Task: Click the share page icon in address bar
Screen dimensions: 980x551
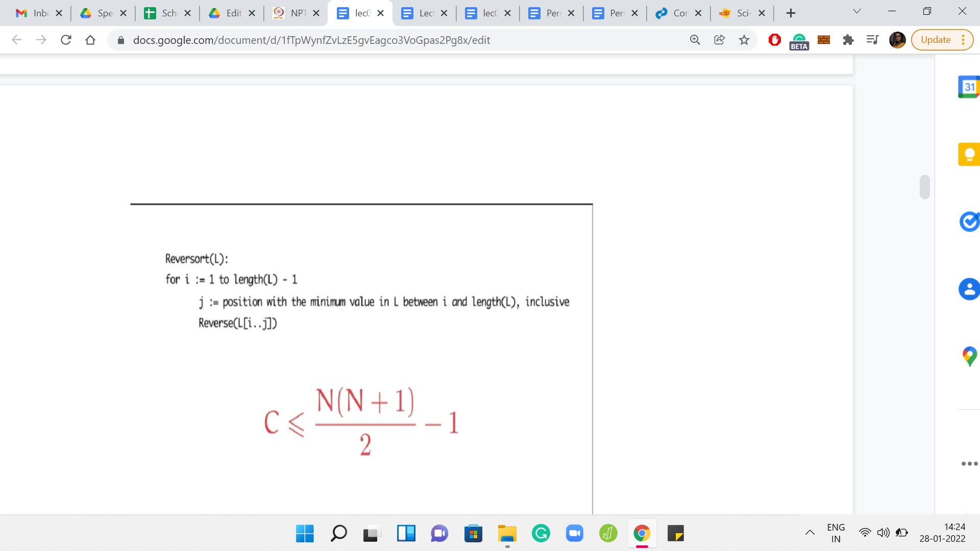Action: click(x=719, y=40)
